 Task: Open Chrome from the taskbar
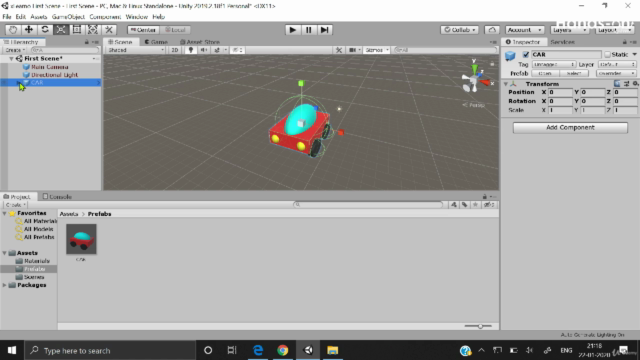[282, 350]
